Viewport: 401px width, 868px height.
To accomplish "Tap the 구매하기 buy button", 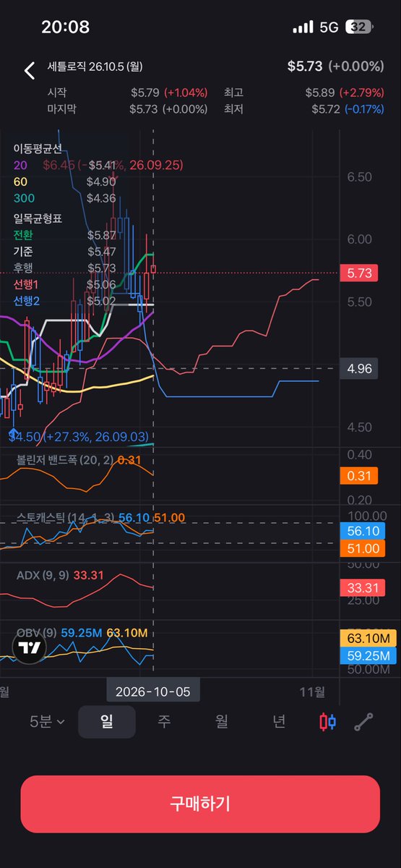I will pyautogui.click(x=200, y=804).
